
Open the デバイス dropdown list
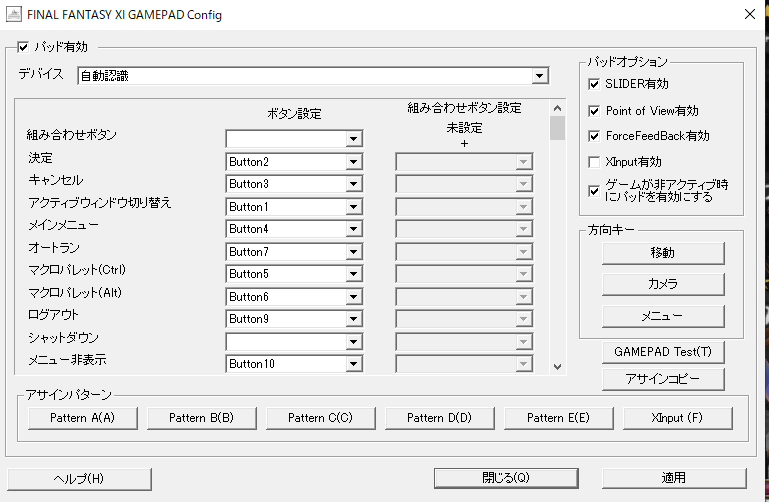tap(539, 76)
